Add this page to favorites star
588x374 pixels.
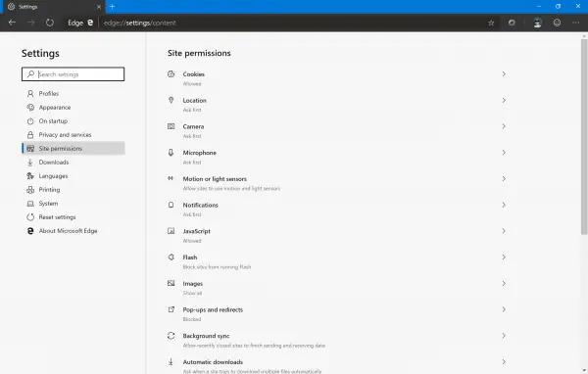click(x=491, y=23)
